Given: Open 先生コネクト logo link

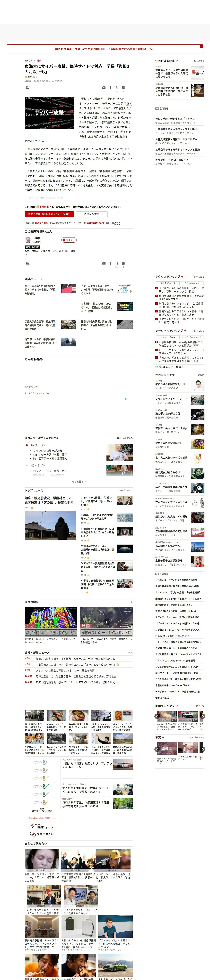Looking at the screenshot, I should [42, 834].
